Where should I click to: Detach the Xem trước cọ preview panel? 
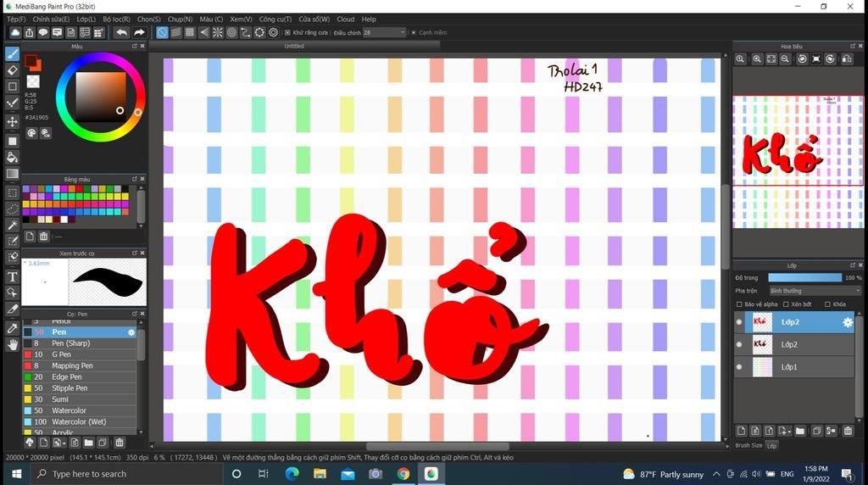pos(135,253)
